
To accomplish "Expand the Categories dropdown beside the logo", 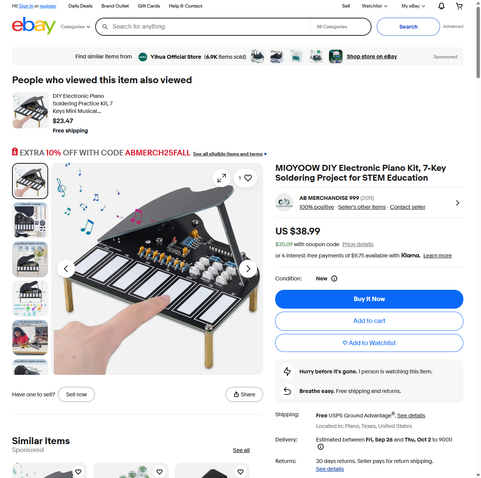I will [x=75, y=27].
